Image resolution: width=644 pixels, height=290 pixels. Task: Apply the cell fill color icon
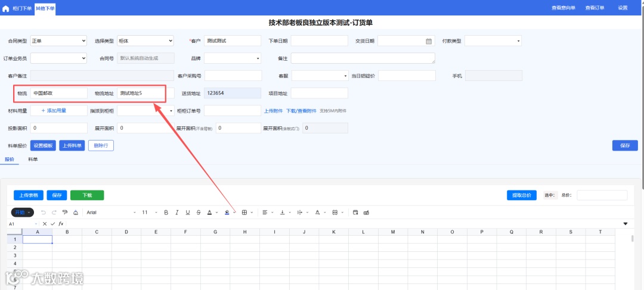click(227, 212)
